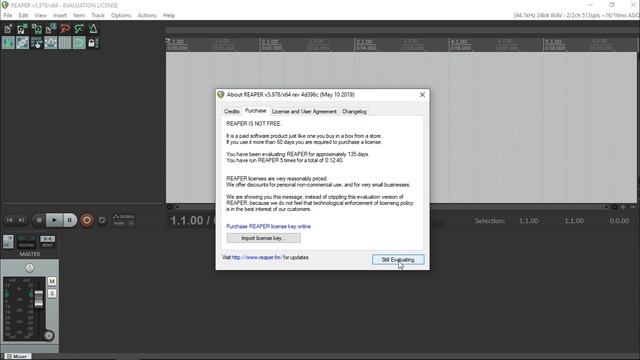
Task: Switch to the Changelog tab
Action: coord(354,111)
